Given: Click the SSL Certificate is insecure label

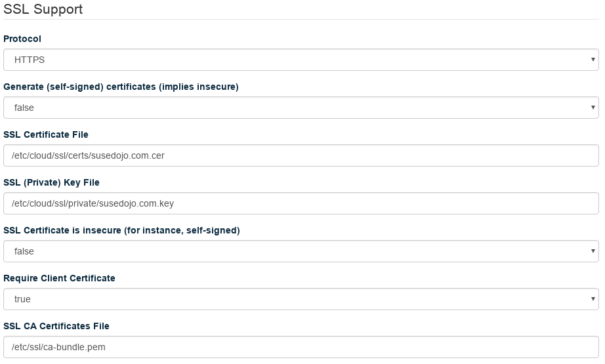Looking at the screenshot, I should (x=121, y=230).
